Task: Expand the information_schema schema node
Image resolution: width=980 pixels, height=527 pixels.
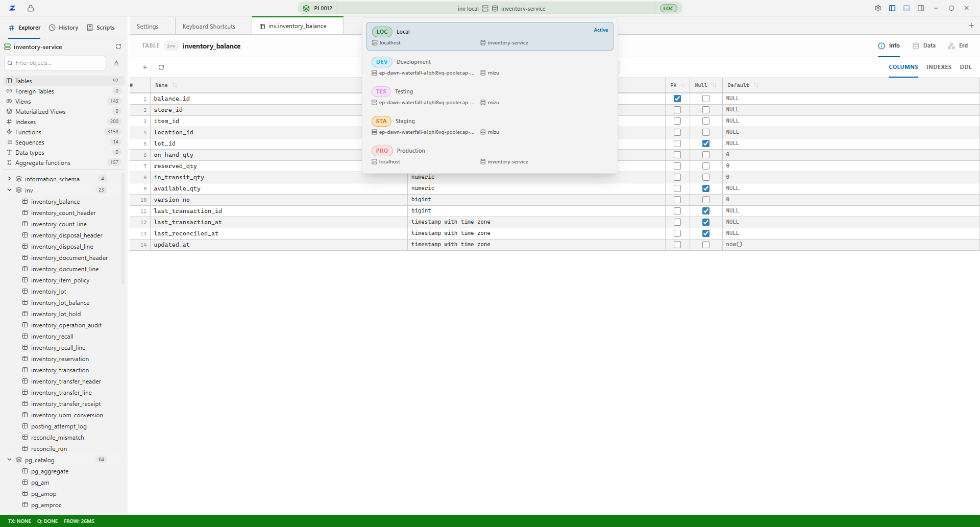Action: tap(9, 179)
